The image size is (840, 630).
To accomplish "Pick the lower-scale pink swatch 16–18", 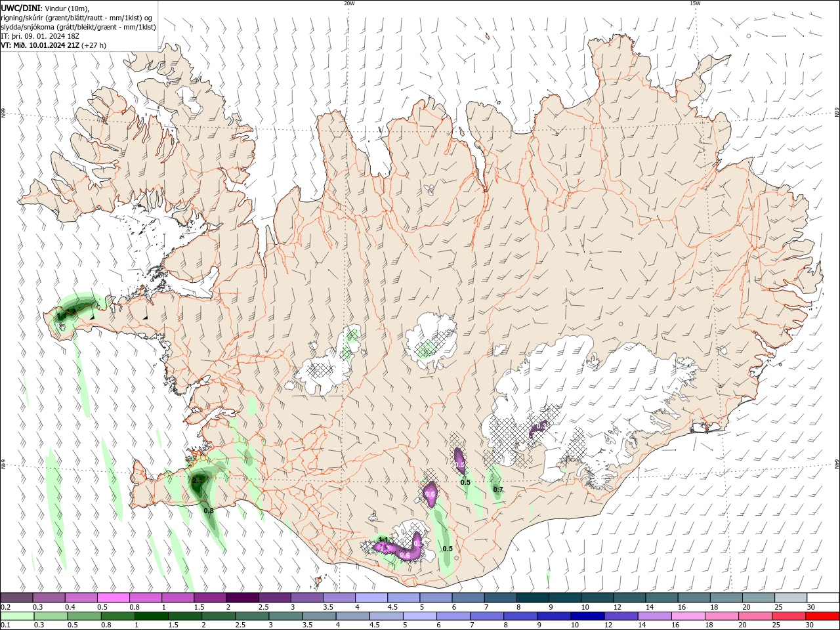I will click(688, 616).
